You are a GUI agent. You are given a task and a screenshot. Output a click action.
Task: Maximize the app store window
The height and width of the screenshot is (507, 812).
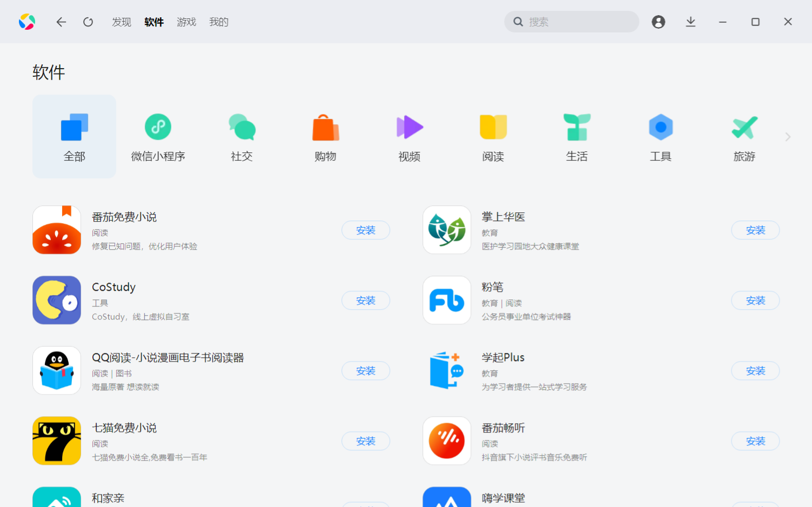pyautogui.click(x=755, y=22)
